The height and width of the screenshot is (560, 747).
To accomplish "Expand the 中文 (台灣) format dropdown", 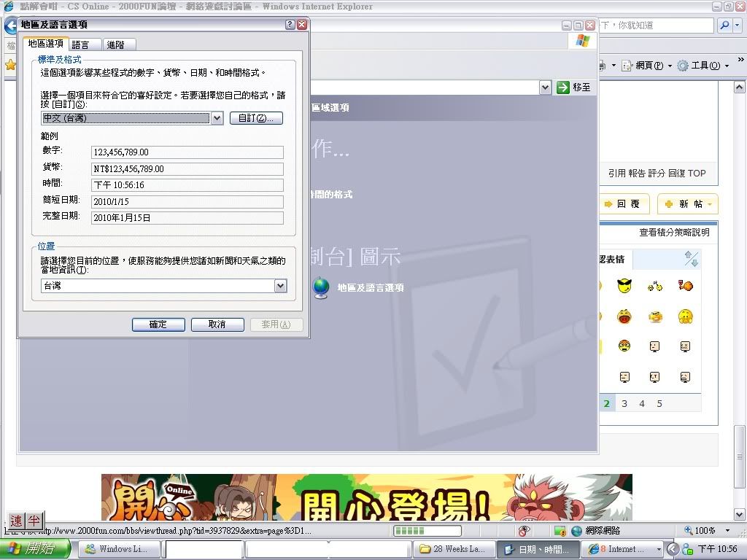I will 217,118.
